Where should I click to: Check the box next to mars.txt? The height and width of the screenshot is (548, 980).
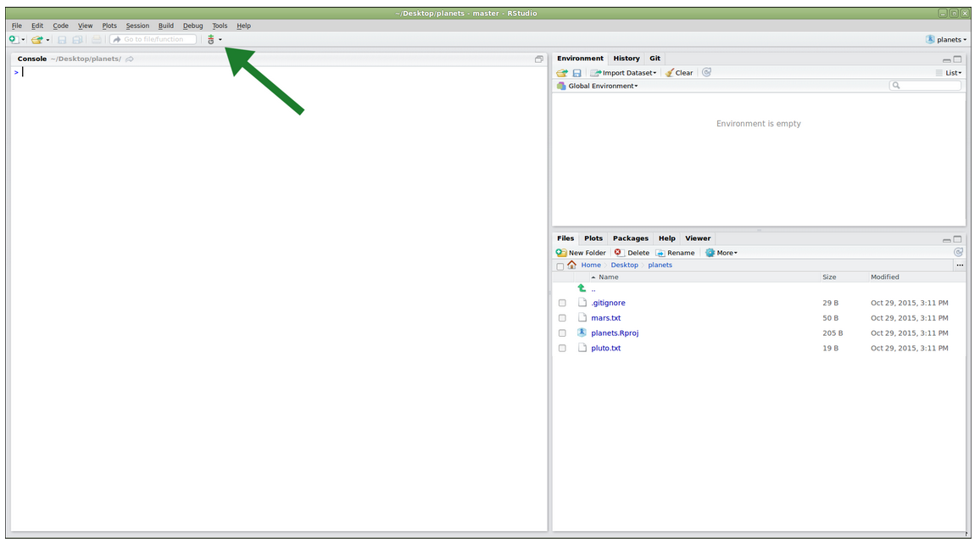562,318
